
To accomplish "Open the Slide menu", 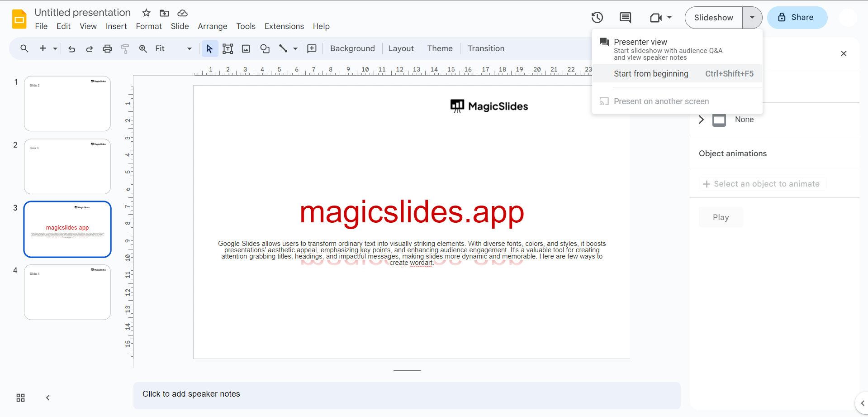I will 180,26.
